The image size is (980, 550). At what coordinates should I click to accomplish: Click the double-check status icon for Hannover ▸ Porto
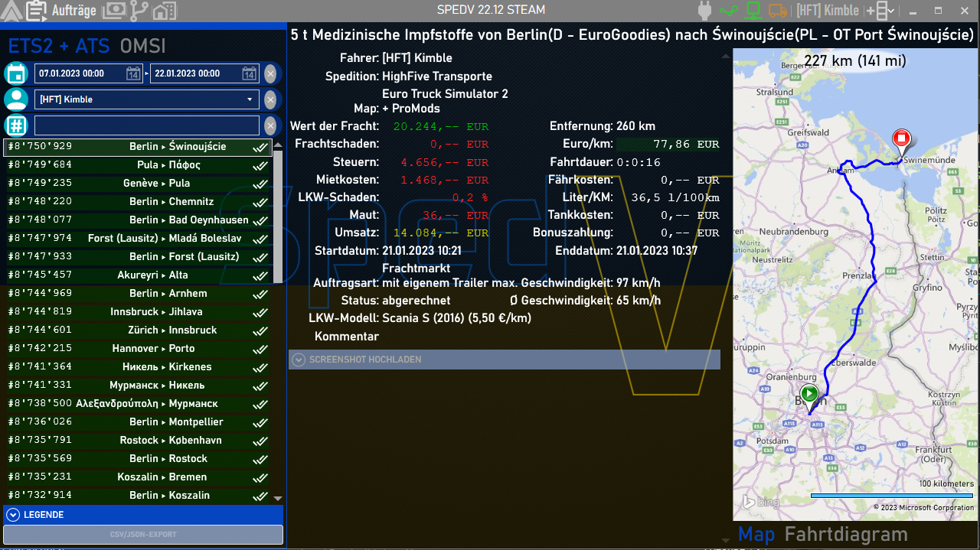[x=260, y=349]
